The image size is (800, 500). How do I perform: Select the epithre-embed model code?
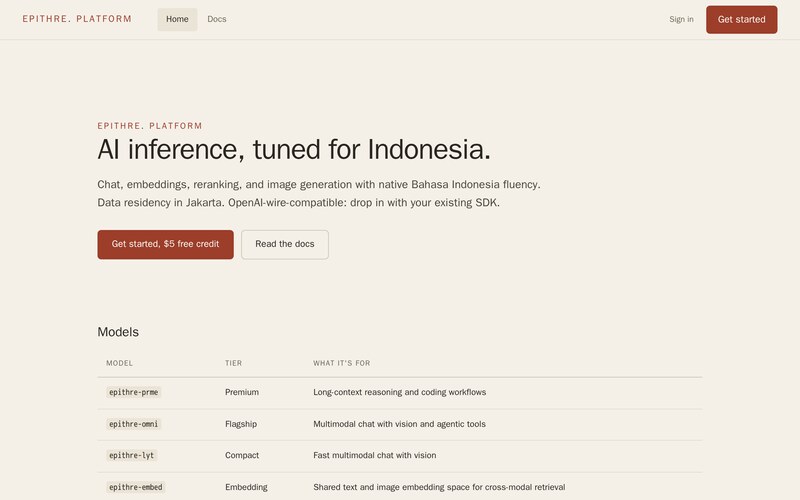(136, 487)
